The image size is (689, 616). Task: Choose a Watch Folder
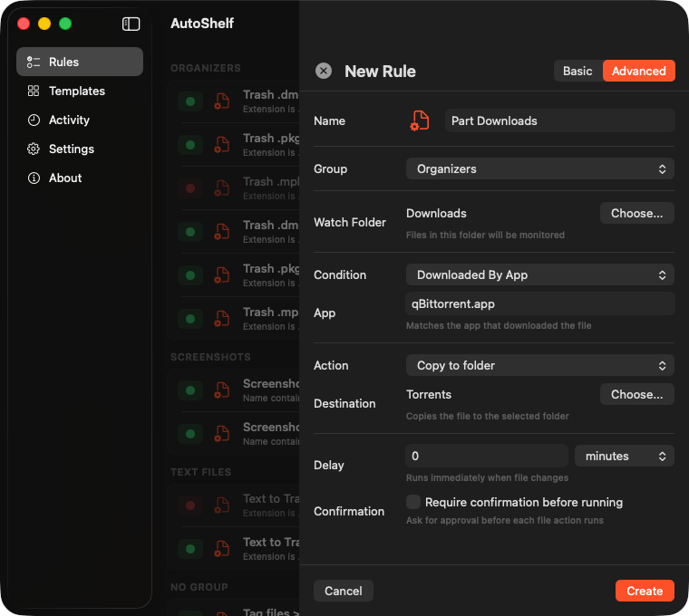click(x=636, y=214)
